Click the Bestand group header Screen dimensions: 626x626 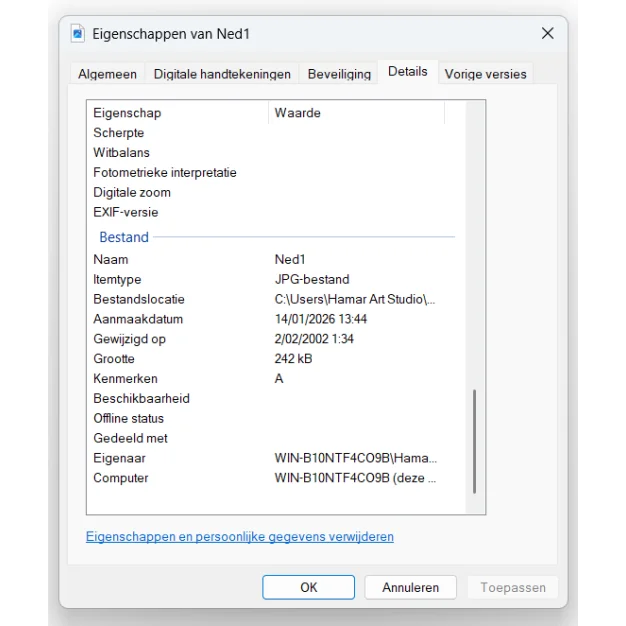coord(124,237)
